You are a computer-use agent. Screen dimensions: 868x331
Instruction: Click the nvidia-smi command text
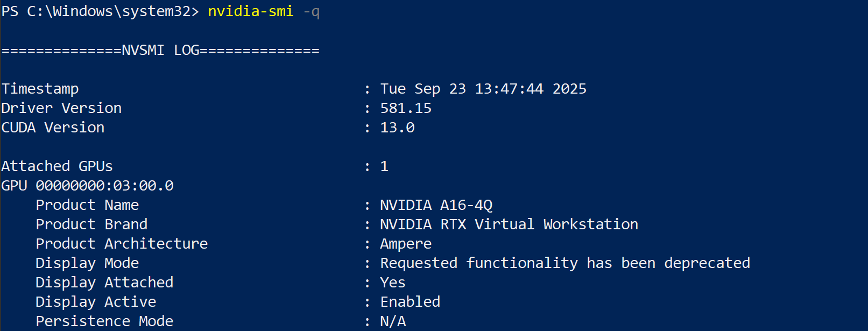250,11
